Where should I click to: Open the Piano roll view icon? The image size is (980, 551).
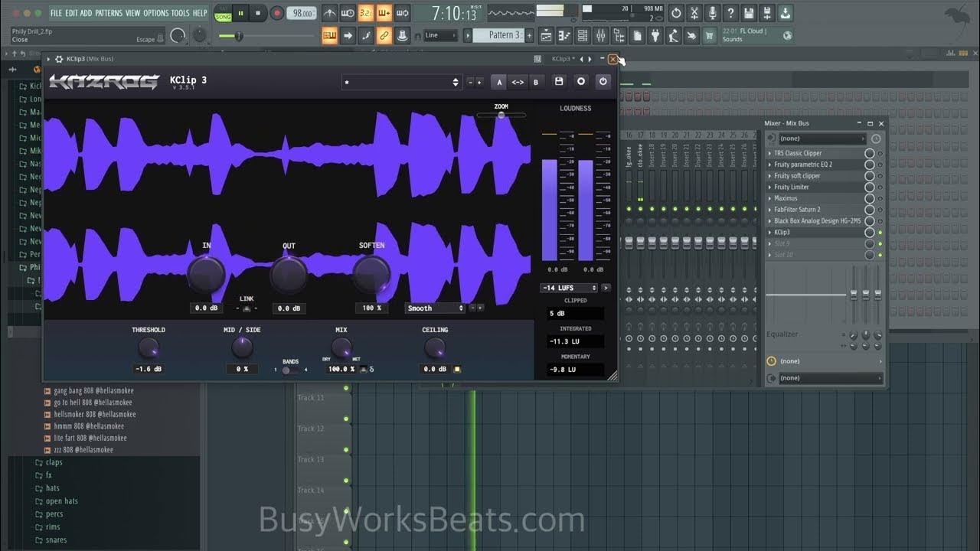click(x=565, y=35)
